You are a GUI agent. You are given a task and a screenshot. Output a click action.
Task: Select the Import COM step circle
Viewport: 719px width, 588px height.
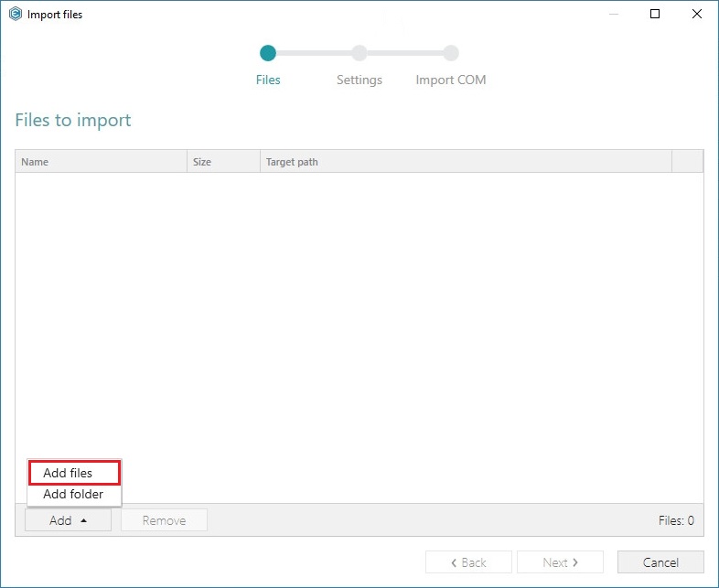coord(451,53)
